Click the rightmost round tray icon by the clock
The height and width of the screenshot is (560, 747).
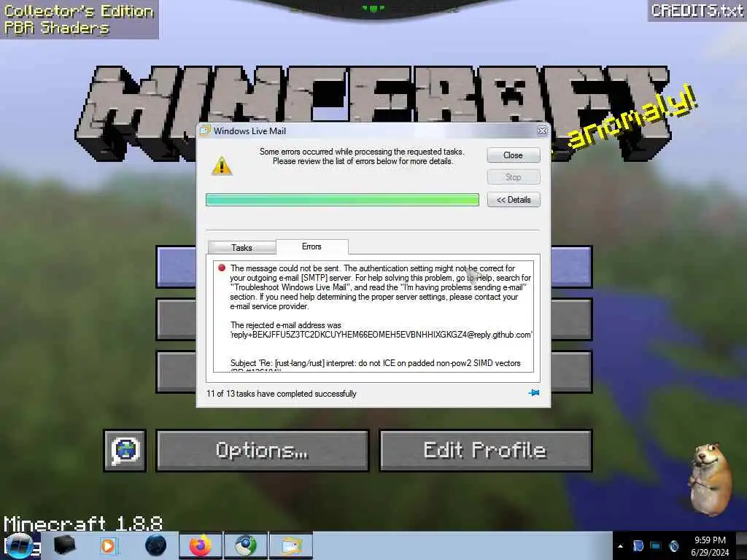(x=674, y=545)
